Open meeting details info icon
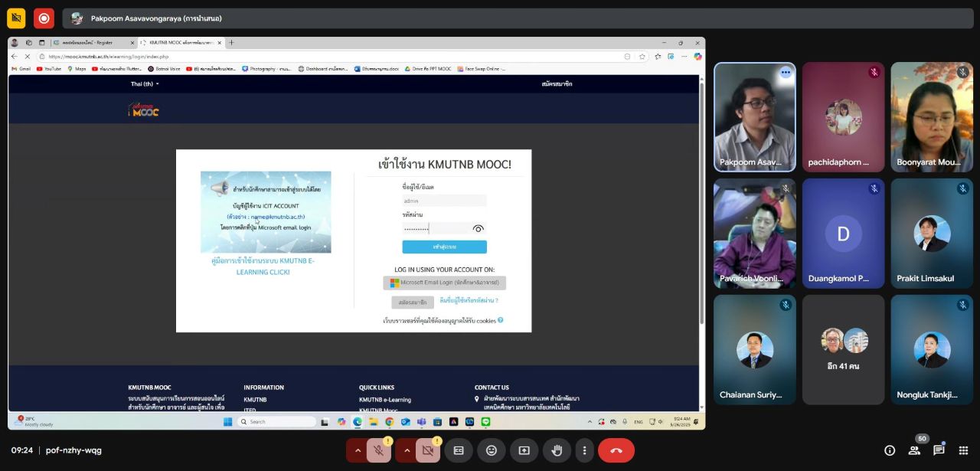 890,450
